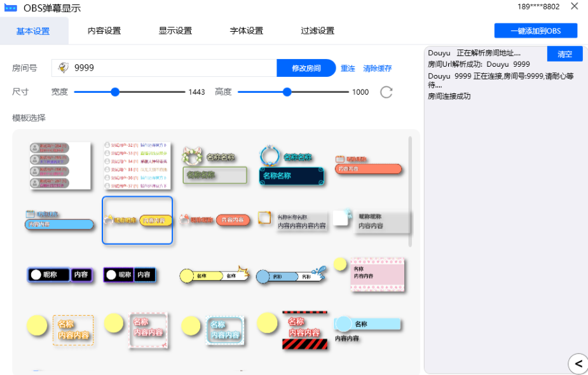Click the 重连 link
Viewport: 588px width, 375px height.
348,68
